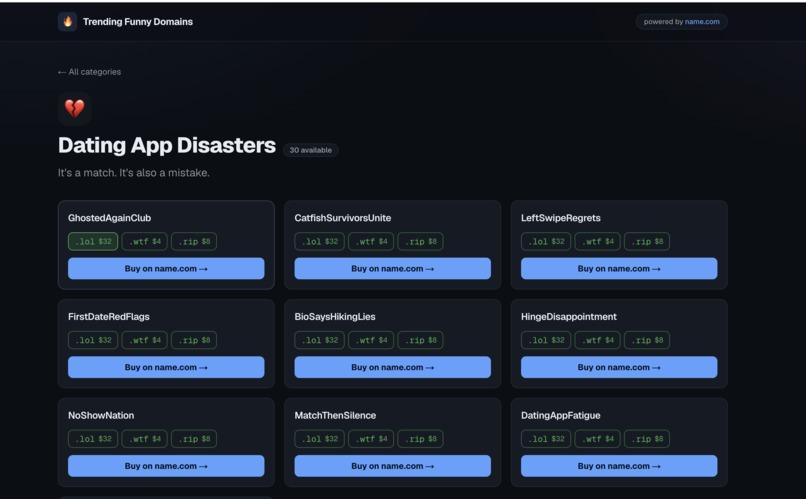Select .lol $32 for MatchThenSilence
Screen dimensions: 806x499
tap(319, 439)
